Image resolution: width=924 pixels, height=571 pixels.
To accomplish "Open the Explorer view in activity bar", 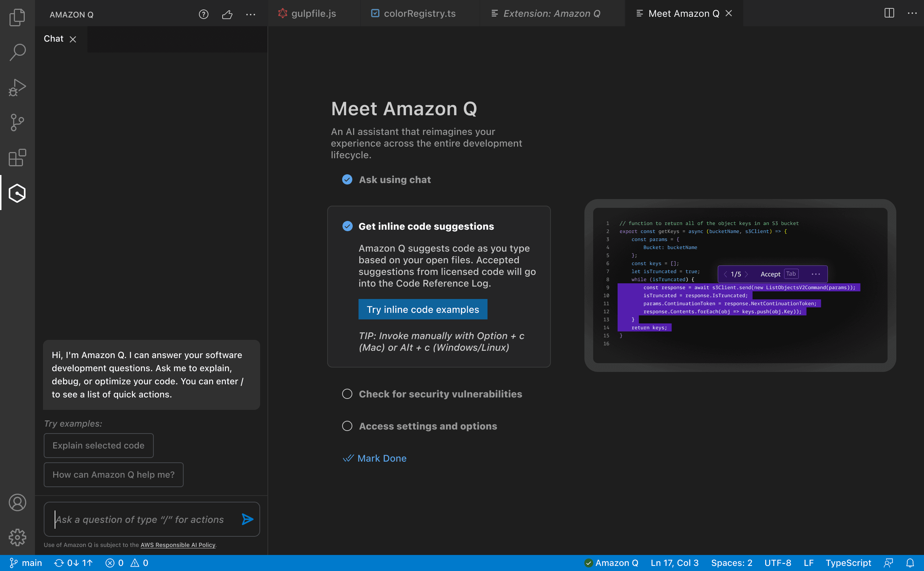I will coord(17,18).
